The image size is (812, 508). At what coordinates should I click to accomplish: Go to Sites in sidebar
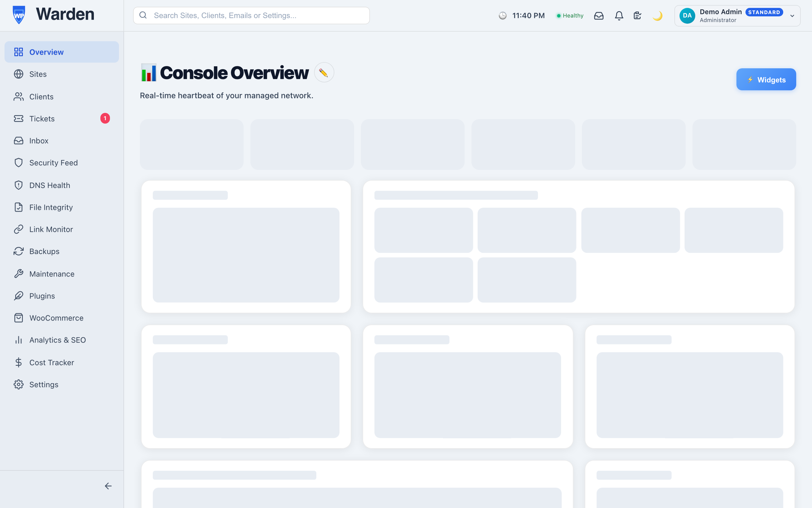tap(62, 74)
